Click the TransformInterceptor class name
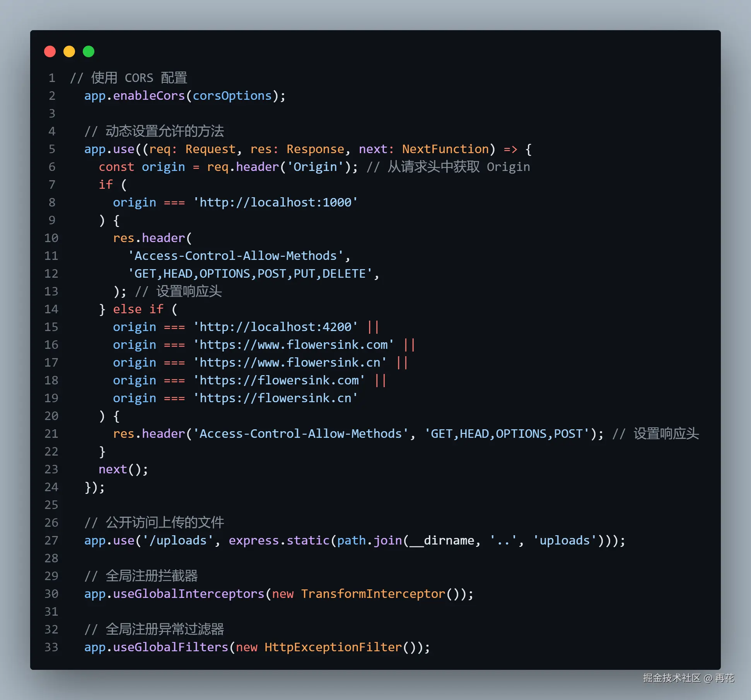 click(373, 594)
